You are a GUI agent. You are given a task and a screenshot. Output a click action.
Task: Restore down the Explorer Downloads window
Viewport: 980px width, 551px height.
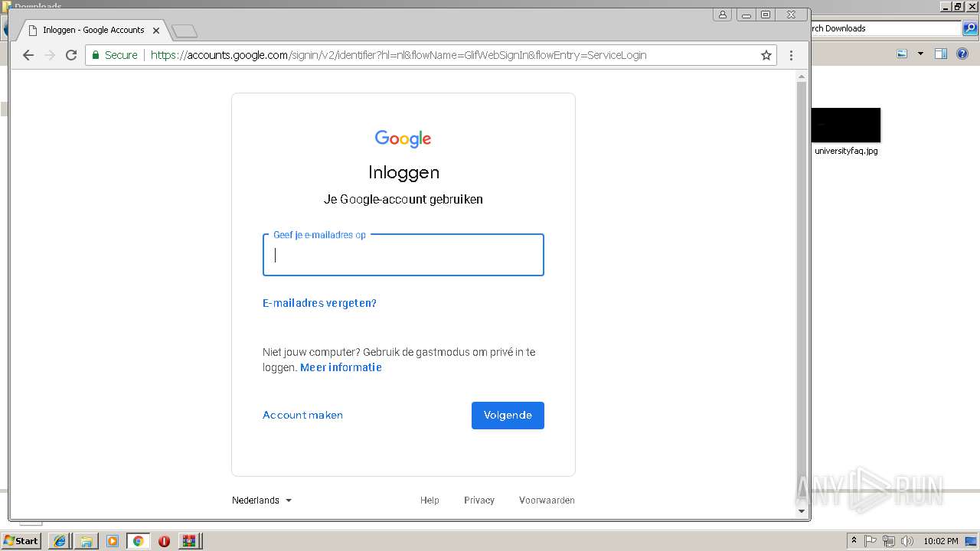pyautogui.click(x=958, y=7)
